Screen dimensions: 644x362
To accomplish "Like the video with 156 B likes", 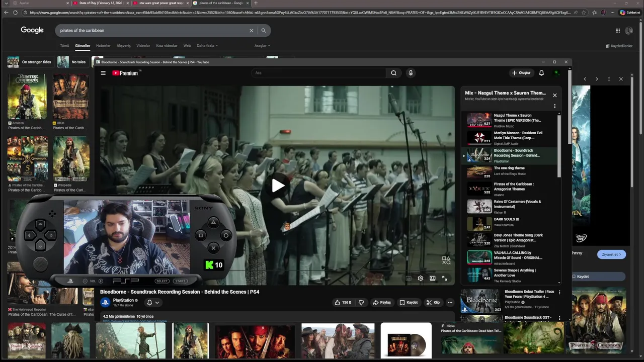I will click(343, 303).
